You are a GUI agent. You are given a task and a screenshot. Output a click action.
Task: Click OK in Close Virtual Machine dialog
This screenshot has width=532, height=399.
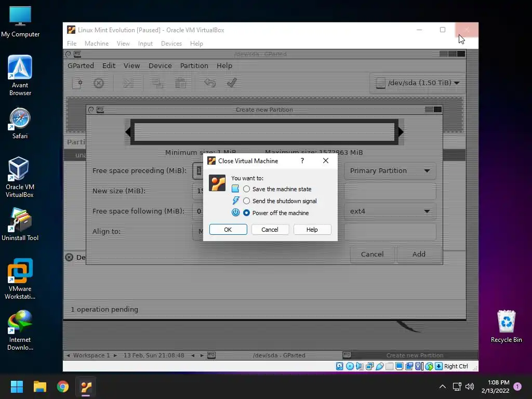point(228,229)
